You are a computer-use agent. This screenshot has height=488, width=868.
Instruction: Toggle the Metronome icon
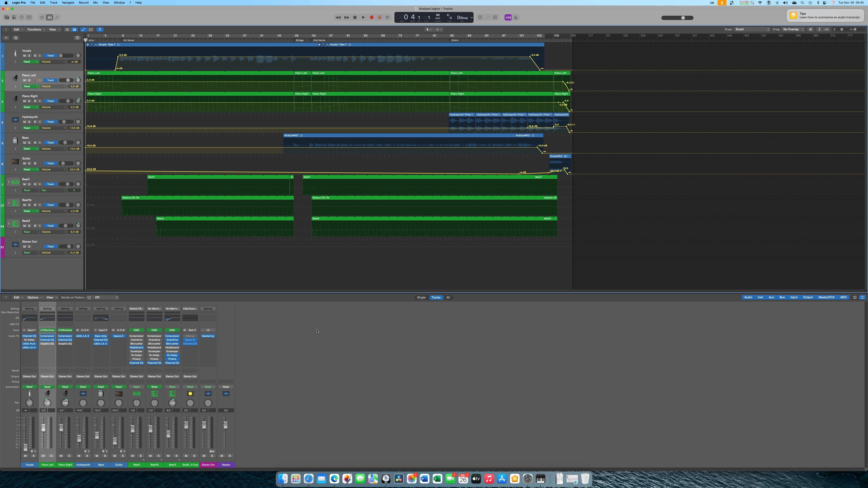coord(516,18)
